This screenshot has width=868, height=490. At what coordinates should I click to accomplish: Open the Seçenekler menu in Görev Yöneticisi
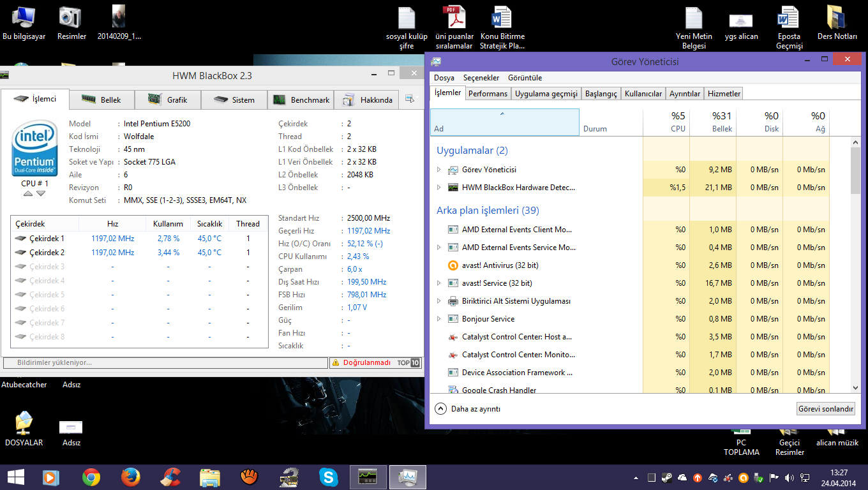(481, 78)
